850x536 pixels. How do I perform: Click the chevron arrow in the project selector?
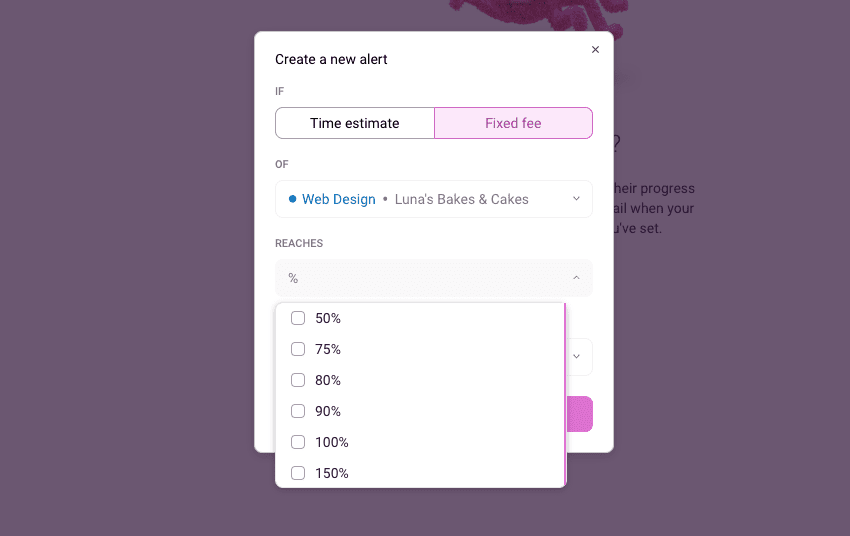pyautogui.click(x=576, y=199)
